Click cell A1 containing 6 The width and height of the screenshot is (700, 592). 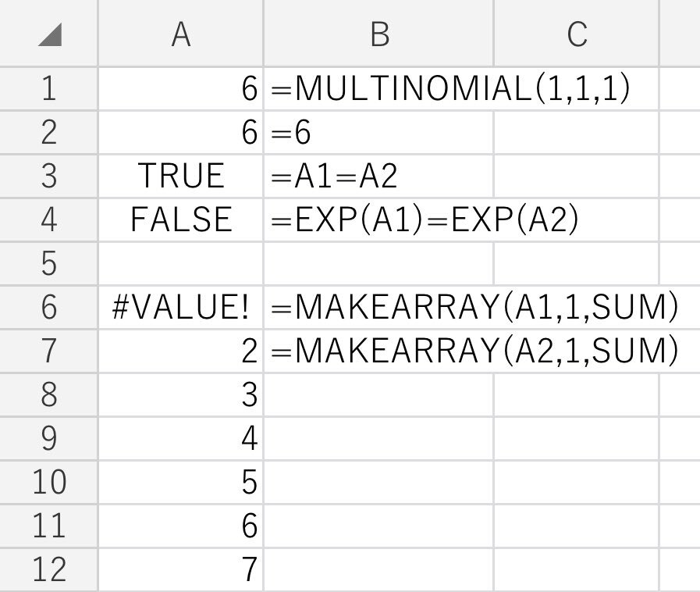pos(180,89)
